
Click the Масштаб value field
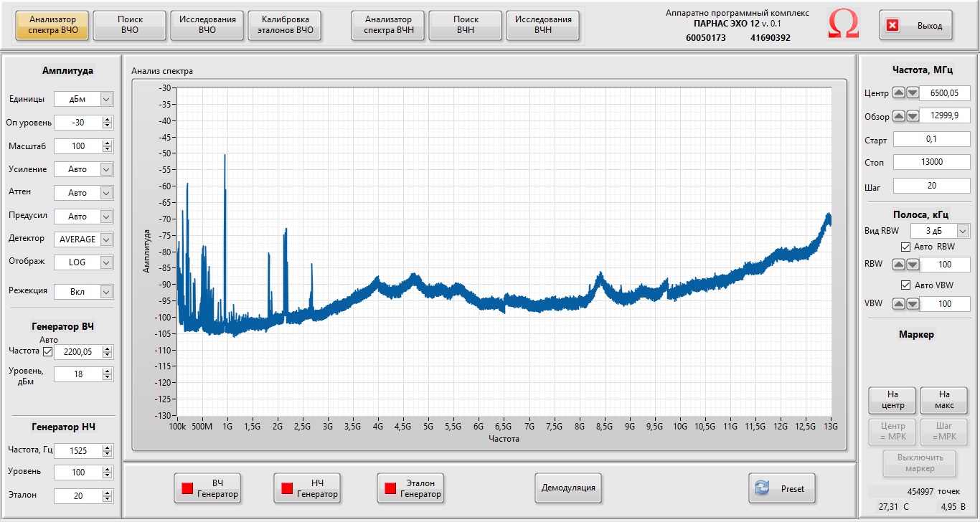tap(78, 146)
